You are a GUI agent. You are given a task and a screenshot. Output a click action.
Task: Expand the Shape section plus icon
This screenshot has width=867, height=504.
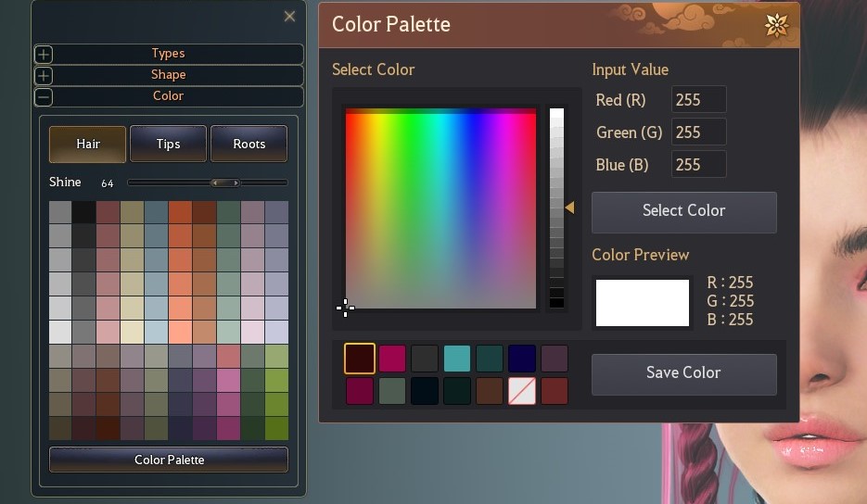click(x=44, y=76)
